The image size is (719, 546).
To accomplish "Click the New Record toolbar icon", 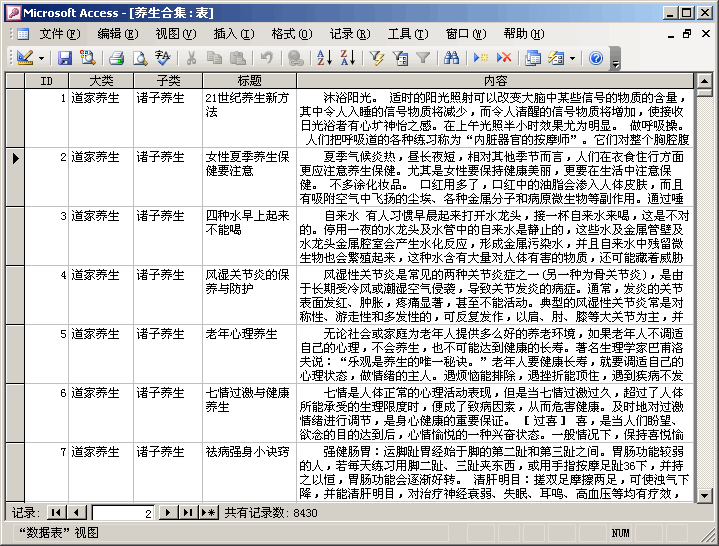I will point(481,58).
